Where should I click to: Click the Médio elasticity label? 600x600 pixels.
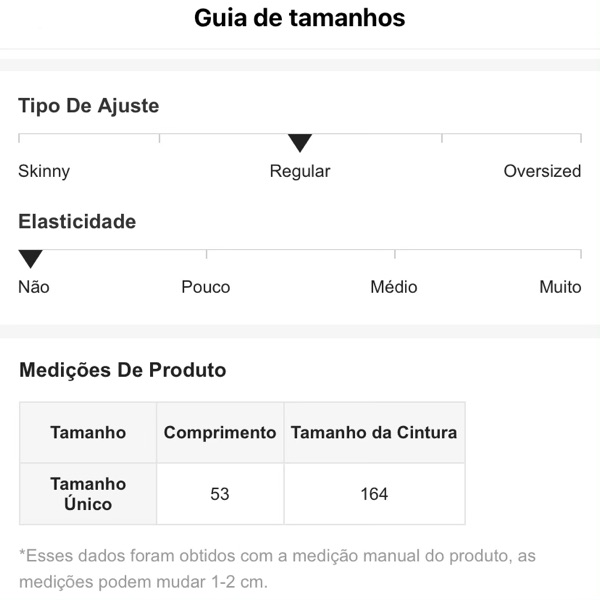click(394, 287)
